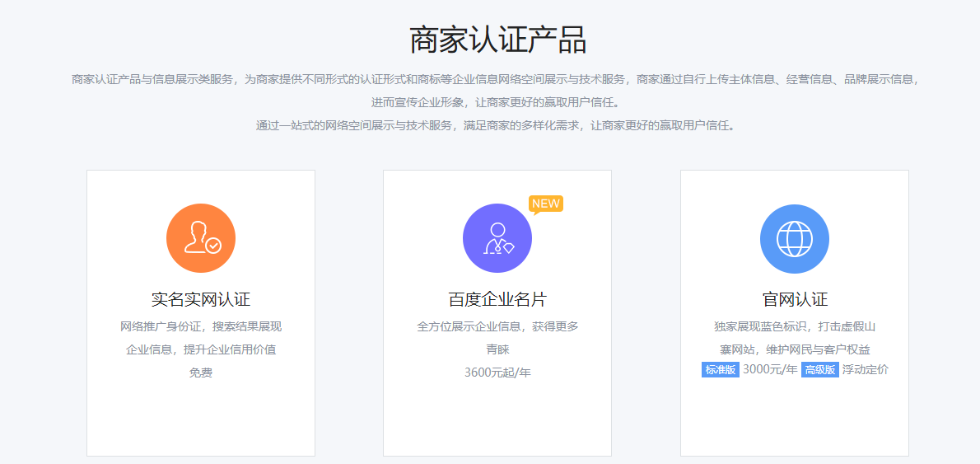Click the 3000元/年 price text
Screen dimensions: 980x464
point(770,370)
